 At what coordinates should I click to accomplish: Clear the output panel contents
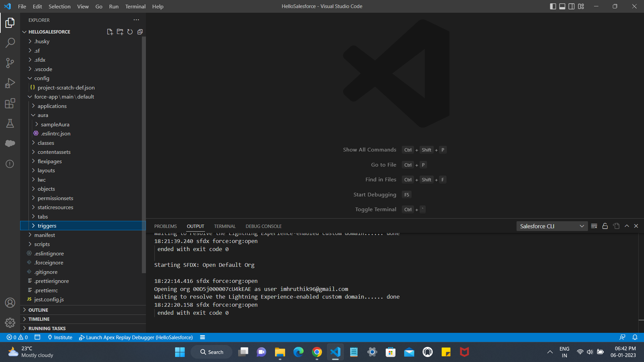(x=594, y=226)
